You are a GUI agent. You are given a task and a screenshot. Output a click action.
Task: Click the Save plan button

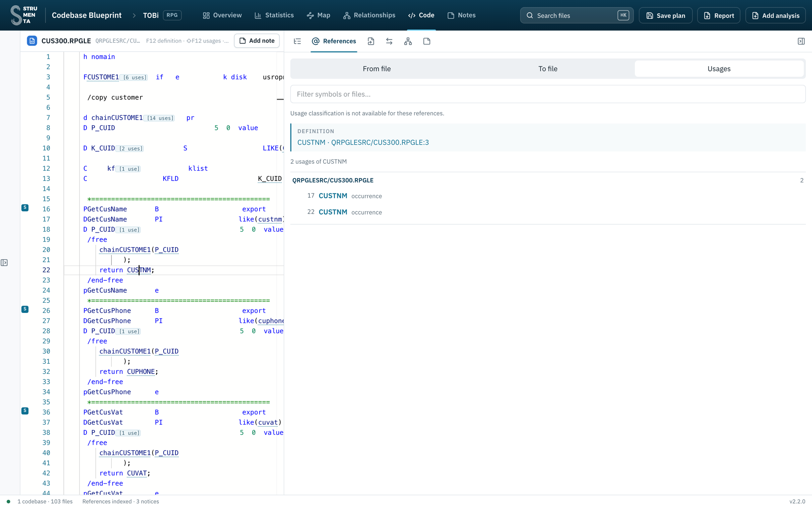tap(665, 15)
